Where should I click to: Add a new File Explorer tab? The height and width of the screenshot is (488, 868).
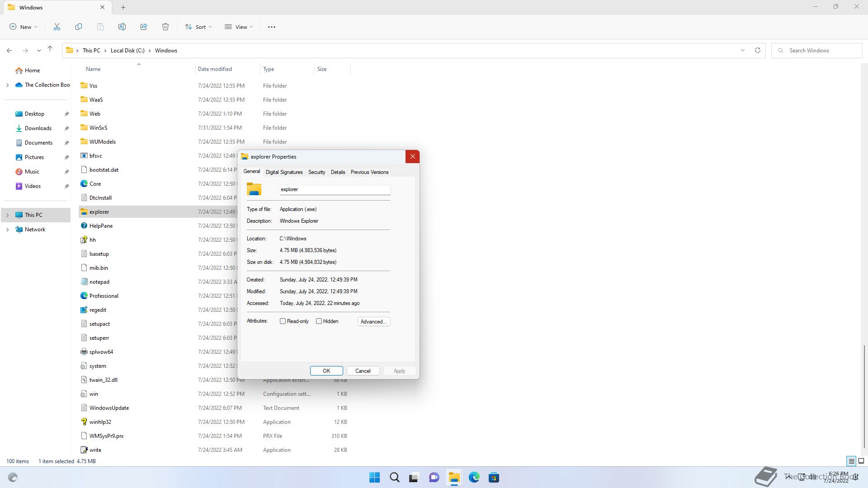click(x=123, y=7)
